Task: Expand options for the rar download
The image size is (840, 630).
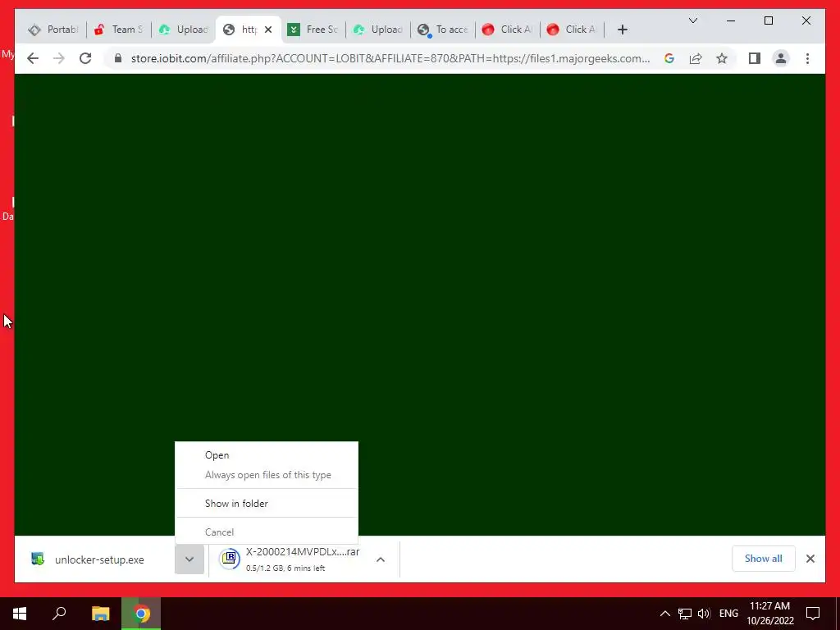Action: (x=381, y=559)
